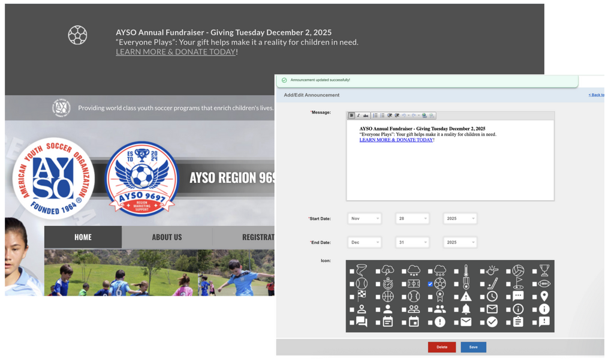Click the AYSO 9697 region badge logo
614x364 pixels.
pos(142,178)
